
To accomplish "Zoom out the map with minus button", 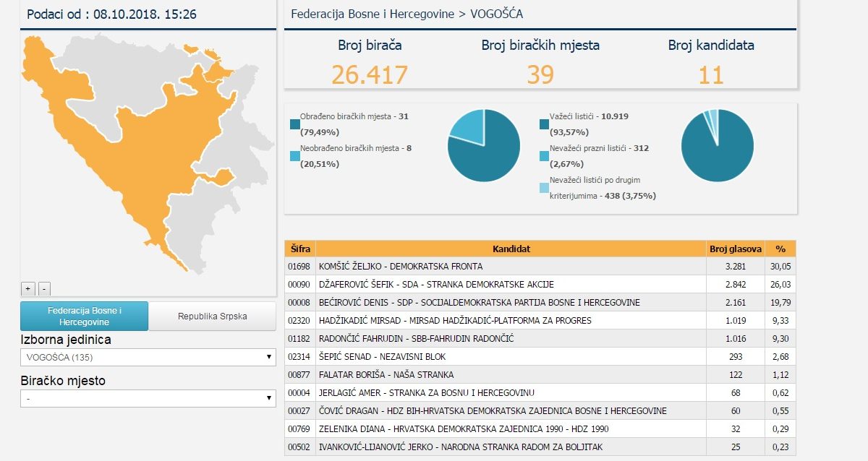I will [44, 288].
